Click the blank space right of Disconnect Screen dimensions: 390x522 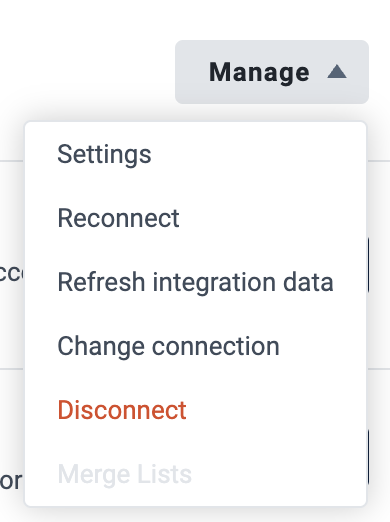(x=276, y=410)
